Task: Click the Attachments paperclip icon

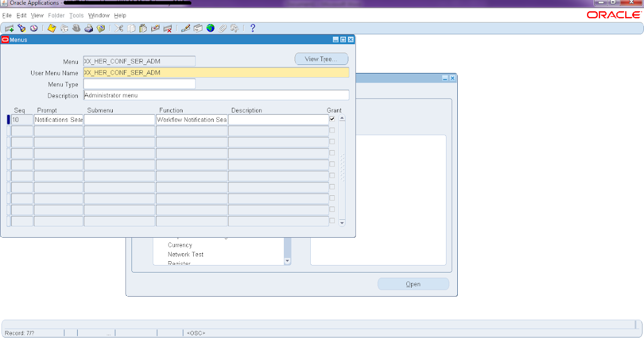Action: point(222,28)
